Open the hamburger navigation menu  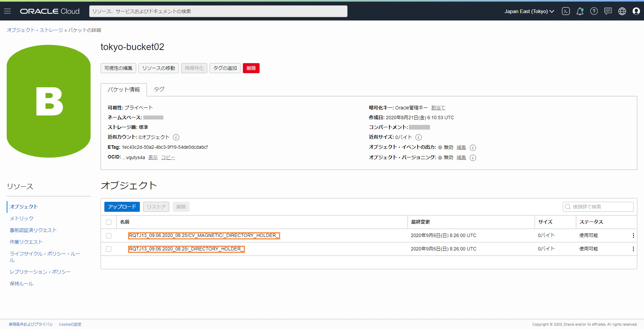pyautogui.click(x=7, y=11)
